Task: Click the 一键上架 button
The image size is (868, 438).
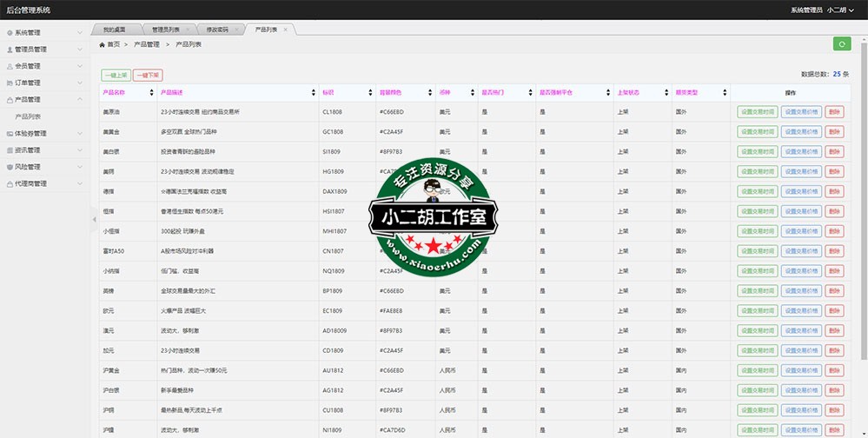Action: coord(116,76)
